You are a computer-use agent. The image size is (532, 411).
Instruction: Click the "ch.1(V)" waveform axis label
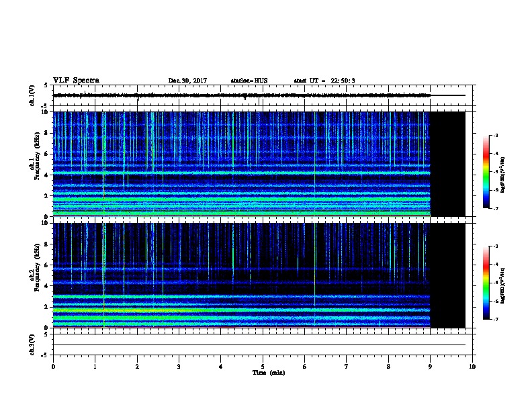(32, 95)
